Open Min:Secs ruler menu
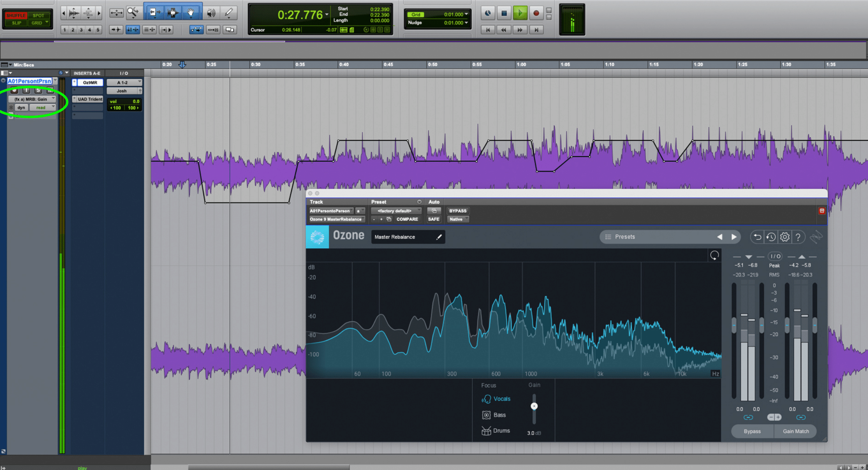The width and height of the screenshot is (868, 470). coord(7,65)
